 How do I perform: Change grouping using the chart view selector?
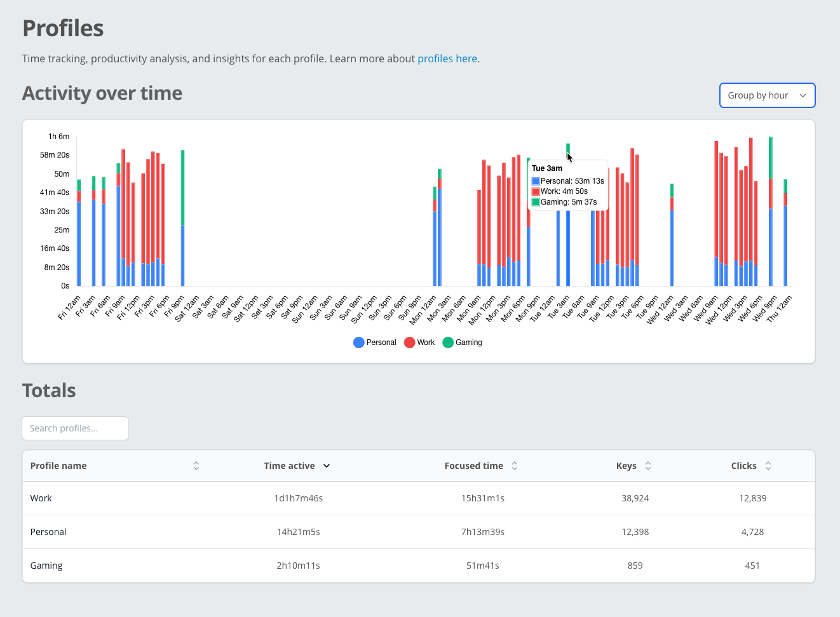767,95
